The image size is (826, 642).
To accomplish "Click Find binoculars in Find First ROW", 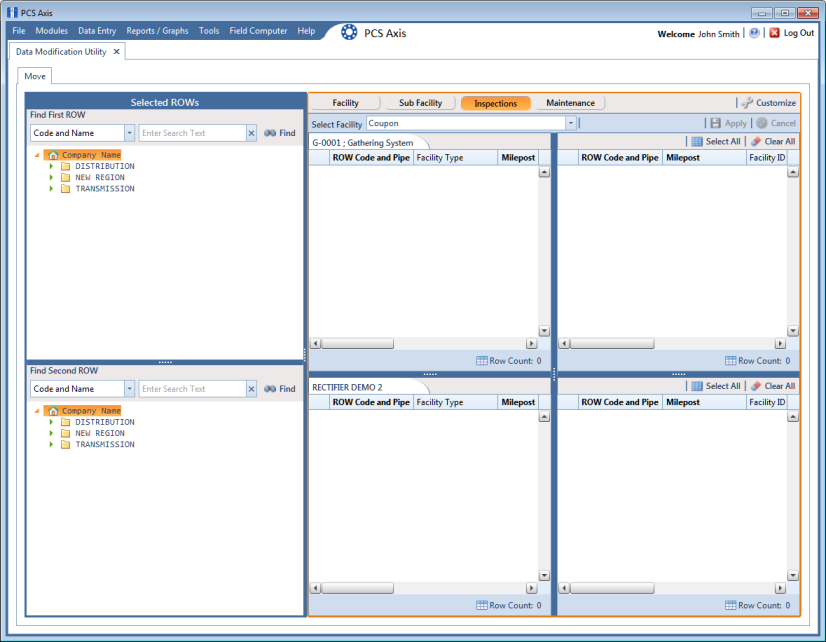I will 280,133.
